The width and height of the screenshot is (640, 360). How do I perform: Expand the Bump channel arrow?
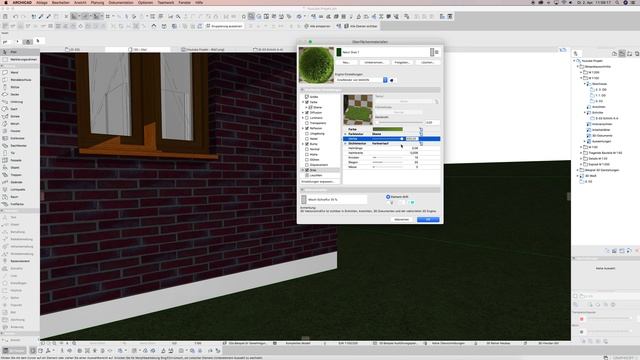click(x=303, y=144)
